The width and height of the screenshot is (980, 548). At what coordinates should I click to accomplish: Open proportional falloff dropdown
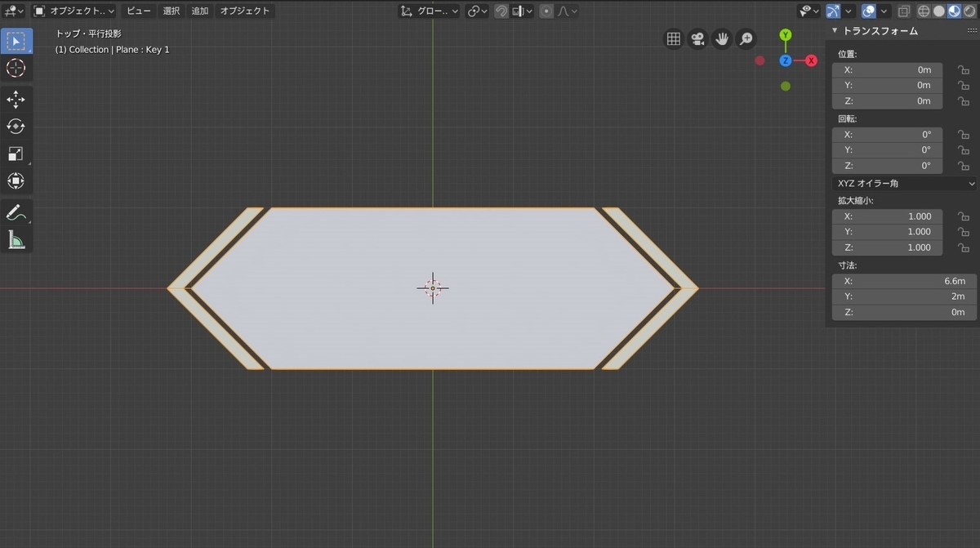click(567, 11)
